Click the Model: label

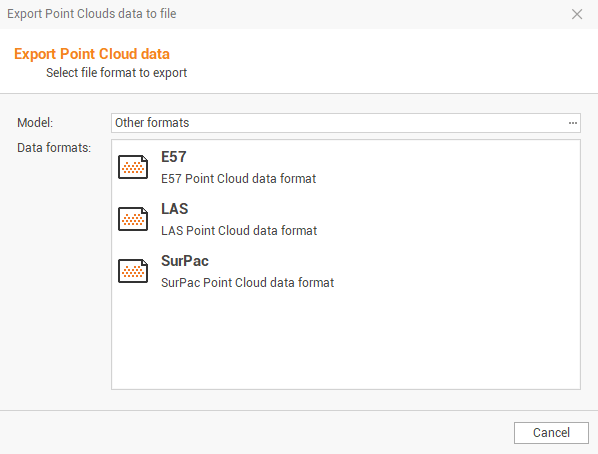click(35, 123)
